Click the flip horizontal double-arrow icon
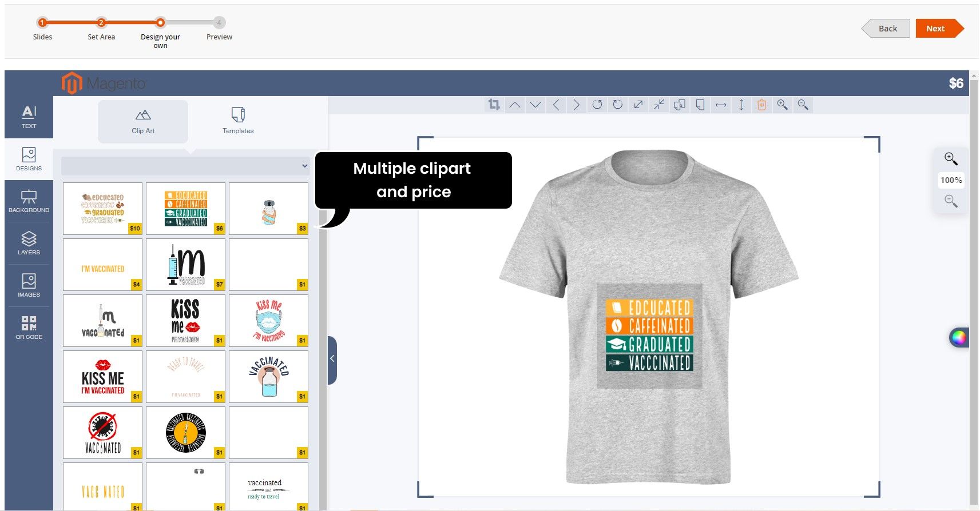 click(720, 105)
